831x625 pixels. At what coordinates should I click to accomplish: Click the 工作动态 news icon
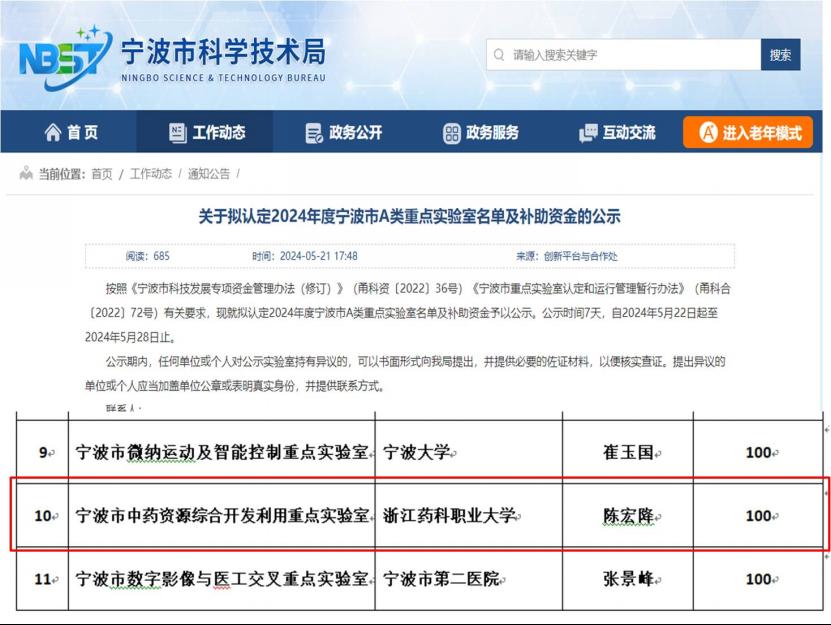click(177, 133)
